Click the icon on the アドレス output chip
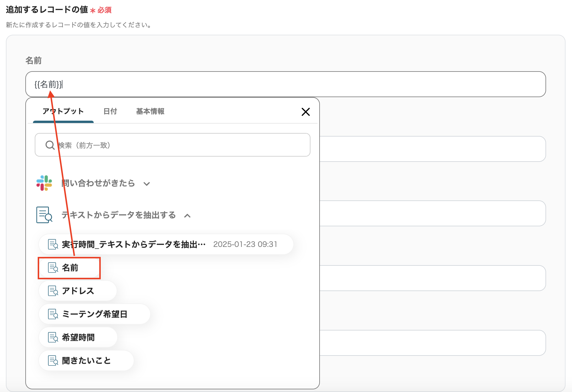This screenshot has height=392, width=572. pyautogui.click(x=53, y=291)
